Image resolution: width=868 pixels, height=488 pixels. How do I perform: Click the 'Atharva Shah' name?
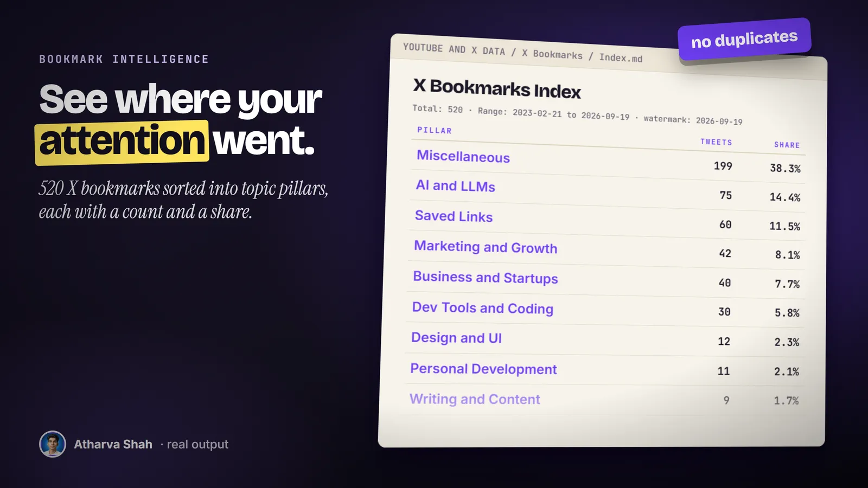tap(113, 444)
